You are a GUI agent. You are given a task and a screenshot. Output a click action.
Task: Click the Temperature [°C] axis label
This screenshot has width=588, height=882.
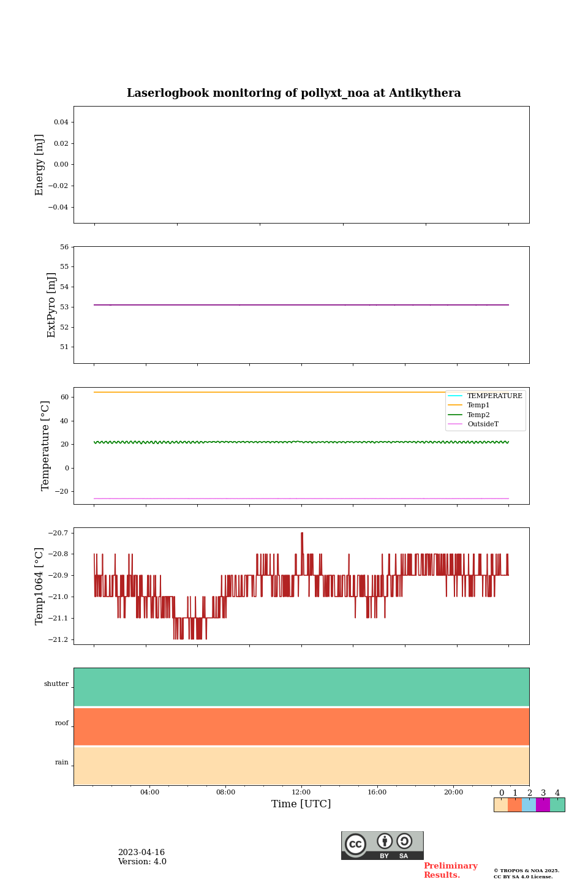click(x=45, y=445)
